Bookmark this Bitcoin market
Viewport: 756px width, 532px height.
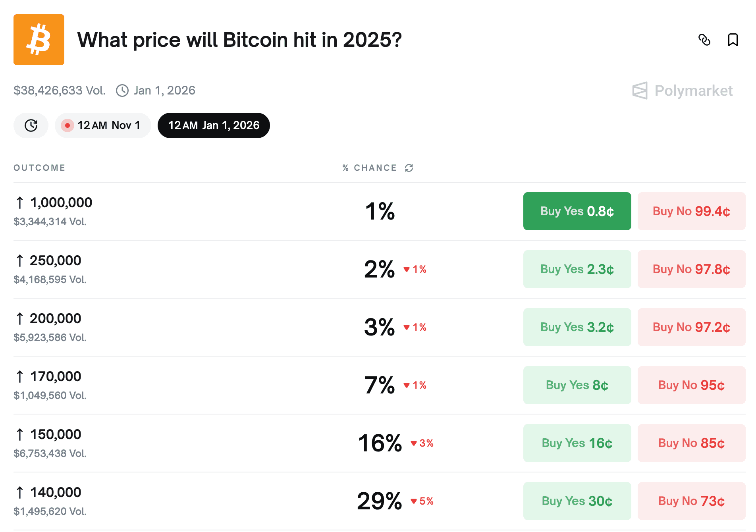click(x=733, y=40)
